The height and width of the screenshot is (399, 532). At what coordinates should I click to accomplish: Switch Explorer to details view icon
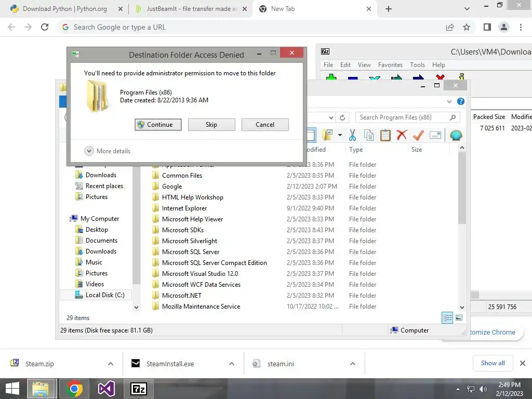tap(447, 317)
